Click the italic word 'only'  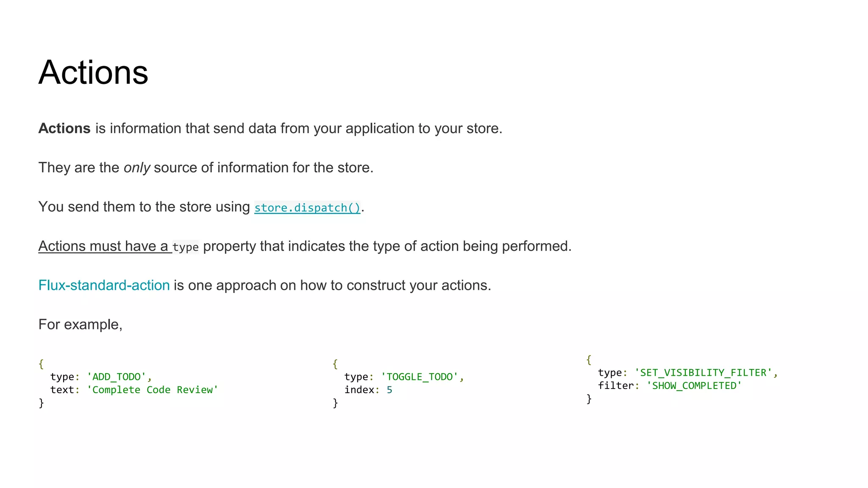click(x=137, y=168)
